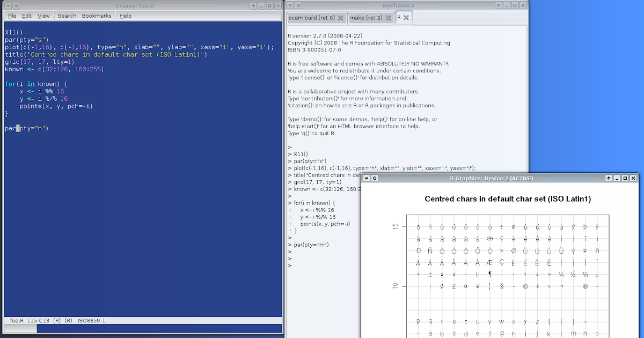Open the Help menu in Chamo

[126, 16]
